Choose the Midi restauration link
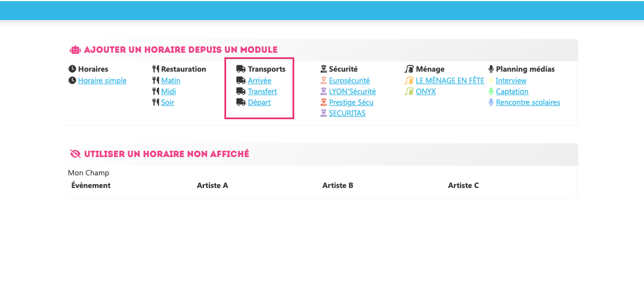Screen dimensions: 644x286 click(x=169, y=91)
